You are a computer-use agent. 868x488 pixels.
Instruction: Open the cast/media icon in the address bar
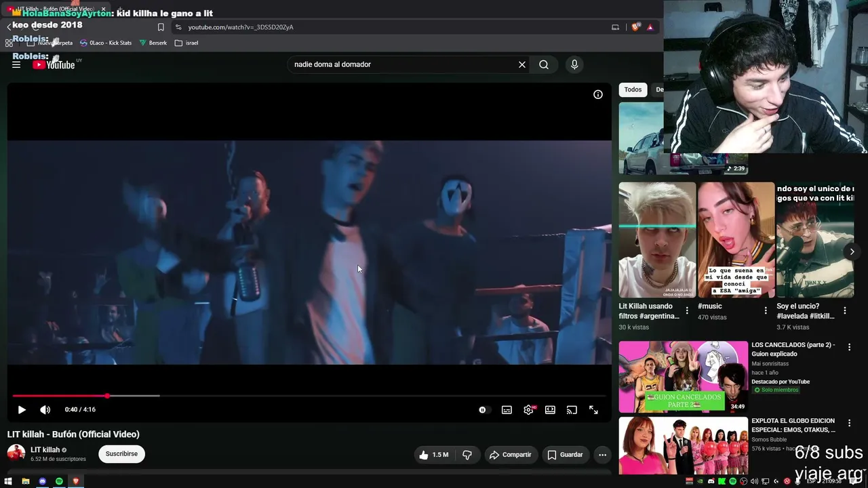click(615, 27)
